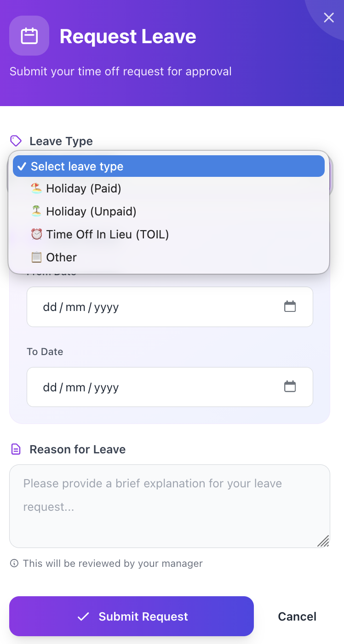Click the resize handle on the reason textarea
The image size is (344, 644).
pos(324,542)
